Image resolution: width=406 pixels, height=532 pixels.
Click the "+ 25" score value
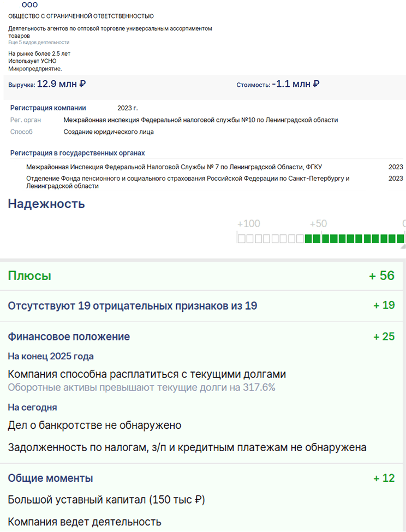384,336
